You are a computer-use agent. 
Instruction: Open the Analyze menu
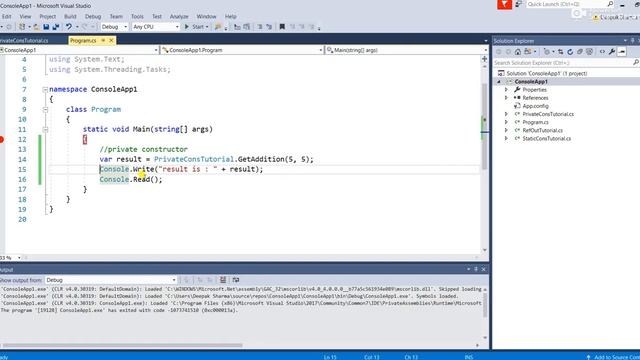tap(179, 17)
